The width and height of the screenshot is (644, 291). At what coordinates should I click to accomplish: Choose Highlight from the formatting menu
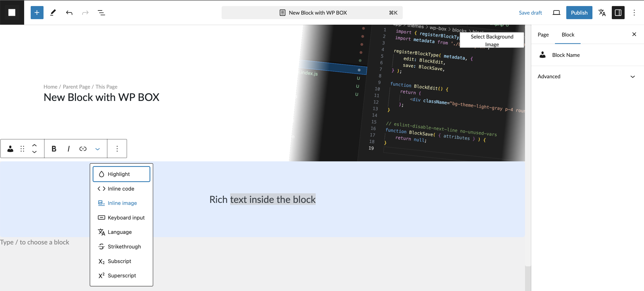[122, 174]
